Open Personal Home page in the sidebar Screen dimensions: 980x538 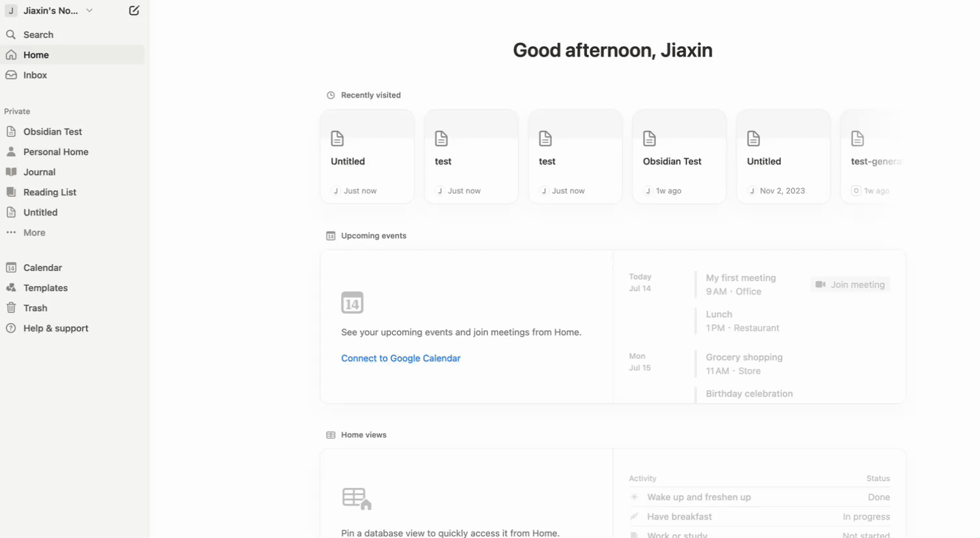click(x=55, y=152)
